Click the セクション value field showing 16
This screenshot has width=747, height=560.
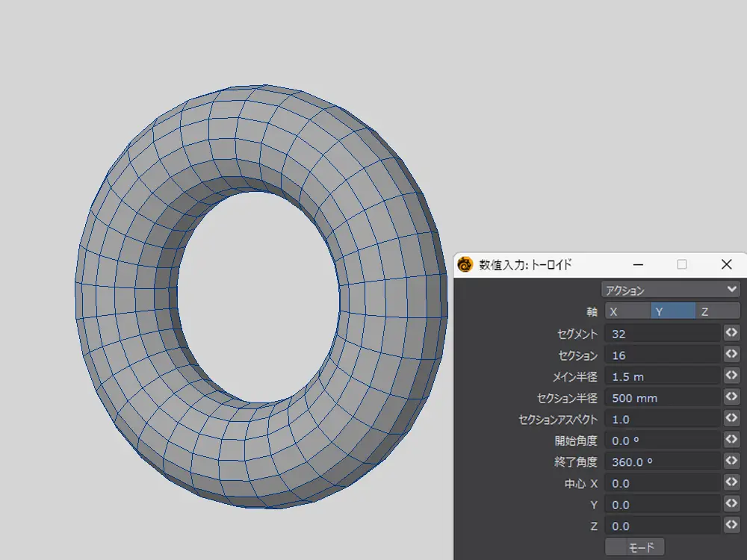click(663, 355)
